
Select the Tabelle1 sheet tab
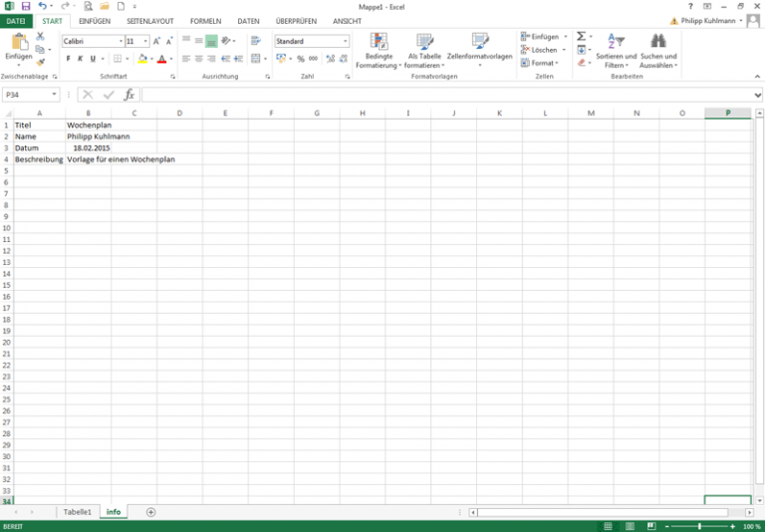coord(78,512)
